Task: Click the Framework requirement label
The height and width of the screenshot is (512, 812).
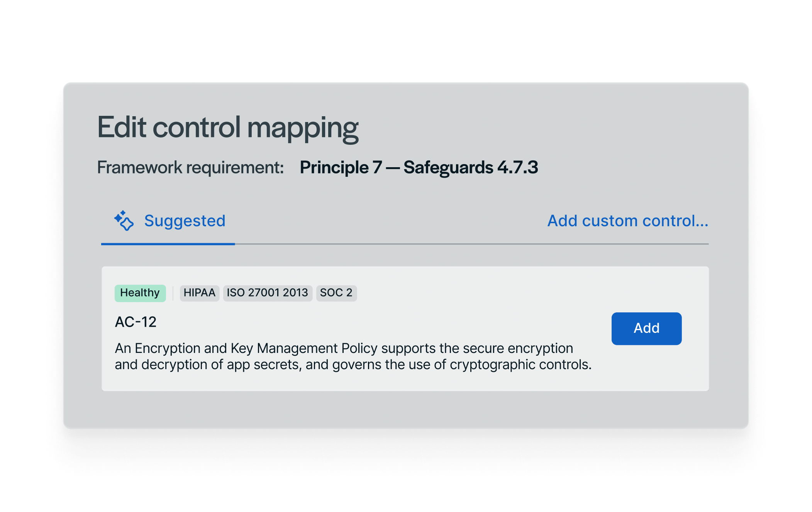Action: pos(190,168)
